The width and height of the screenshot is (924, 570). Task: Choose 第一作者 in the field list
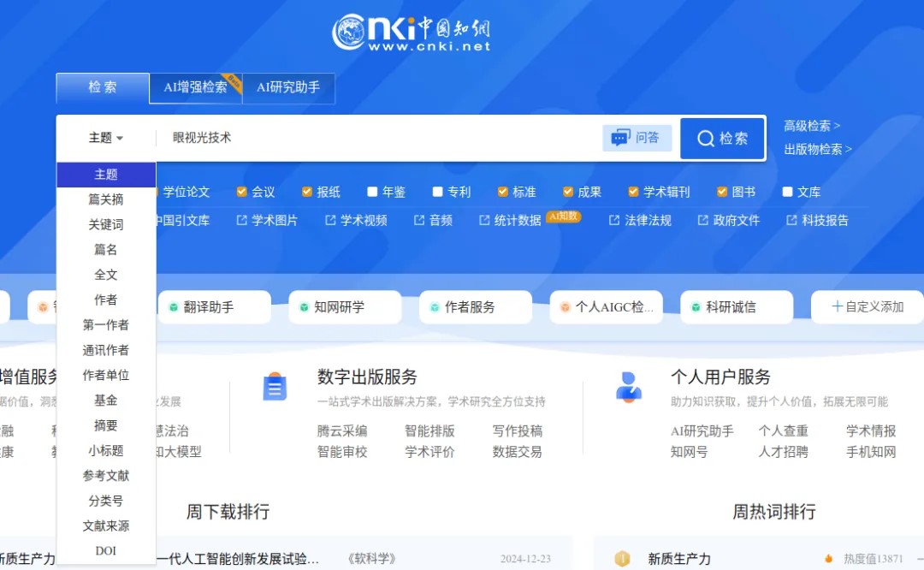click(x=106, y=324)
